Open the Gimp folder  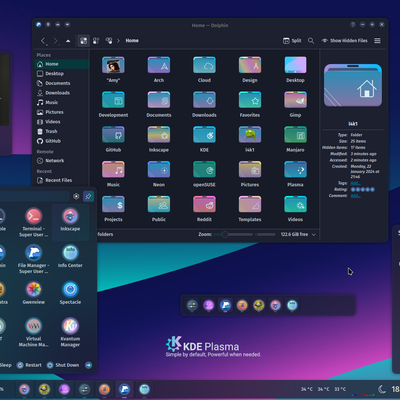pos(295,104)
